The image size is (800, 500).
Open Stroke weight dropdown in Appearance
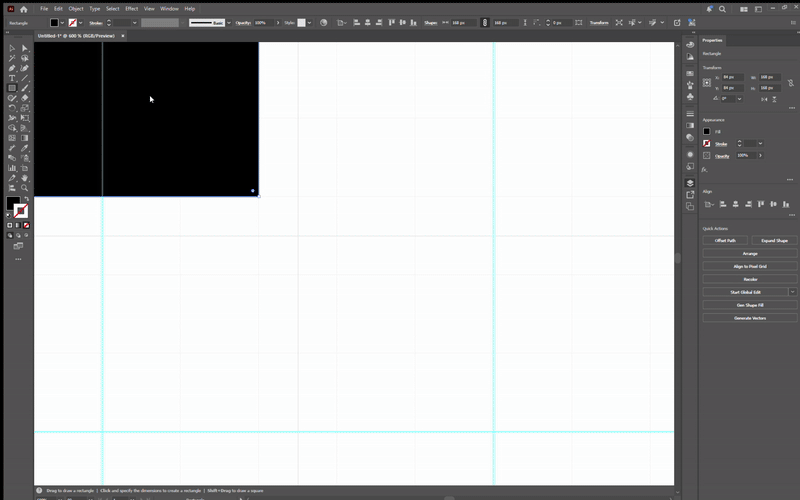point(760,143)
